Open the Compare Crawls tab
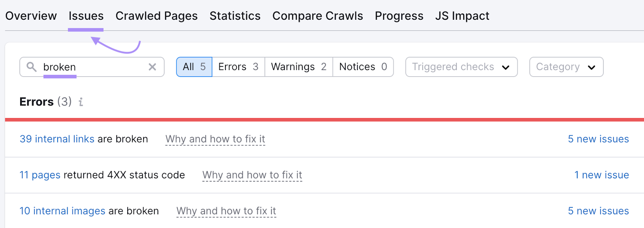This screenshot has width=644, height=228. [x=318, y=16]
